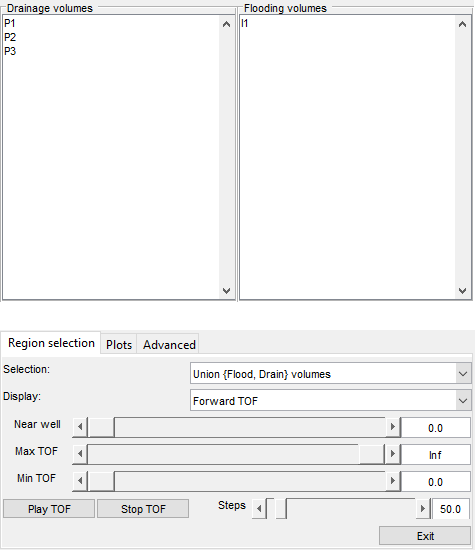Click Drainage volumes scroll up arrow
Image resolution: width=475 pixels, height=550 pixels.
[x=227, y=24]
